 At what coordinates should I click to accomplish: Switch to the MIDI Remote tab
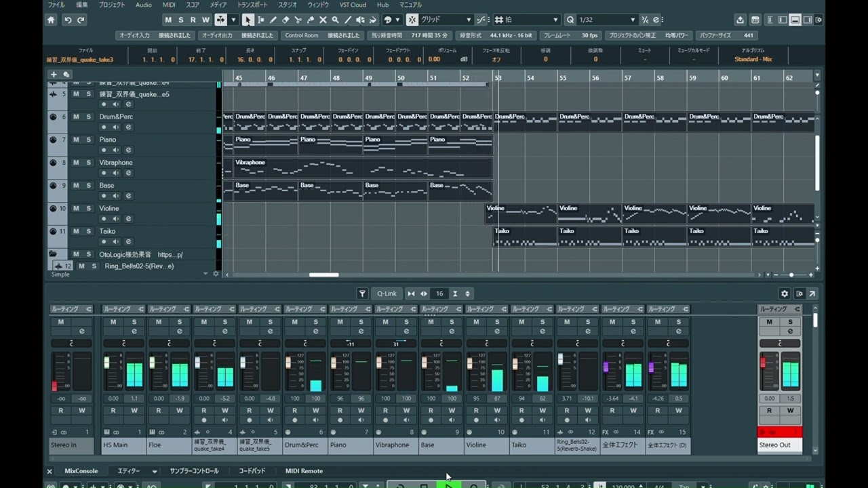pos(304,471)
